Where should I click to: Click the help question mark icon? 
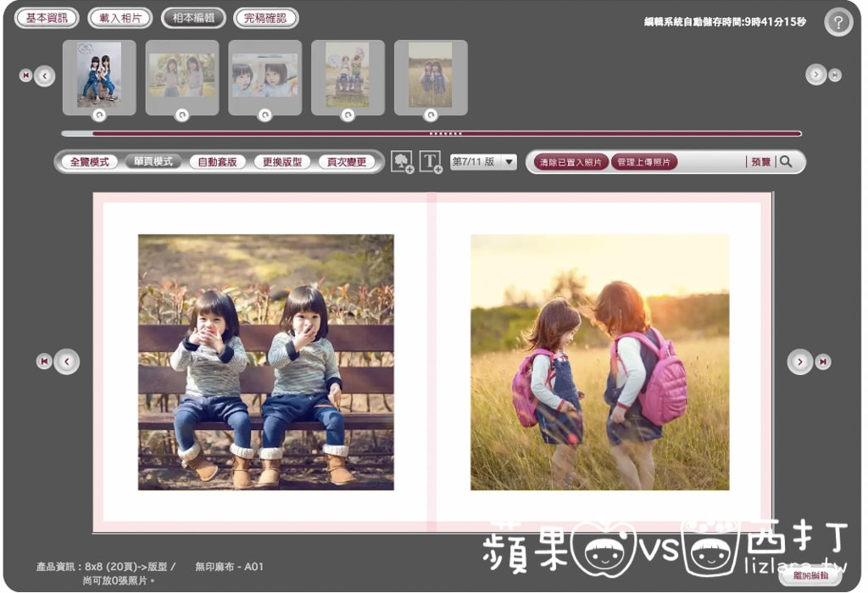pyautogui.click(x=838, y=23)
